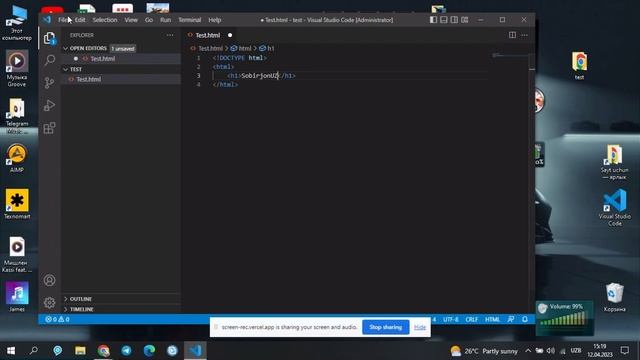
Task: Open taskbar search magnifier
Action: [x=34, y=350]
